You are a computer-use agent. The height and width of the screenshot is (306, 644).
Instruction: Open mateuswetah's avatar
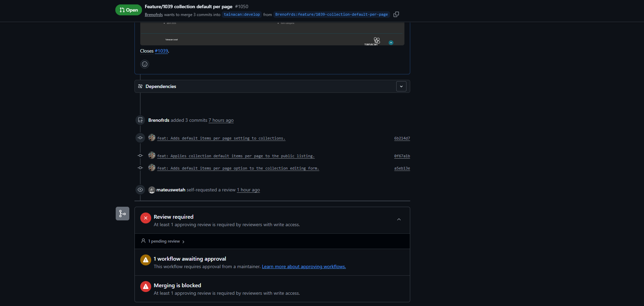[x=152, y=190]
